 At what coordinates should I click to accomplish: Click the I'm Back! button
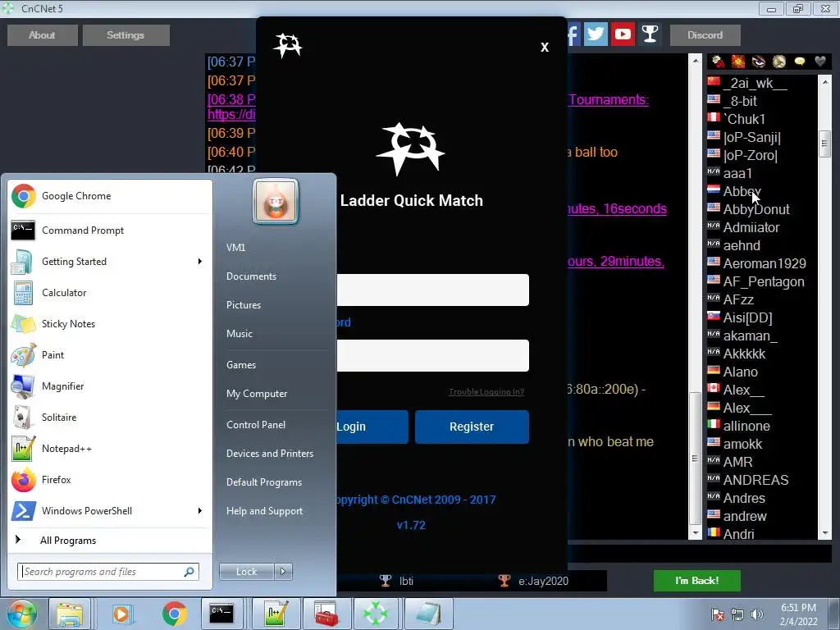697,581
